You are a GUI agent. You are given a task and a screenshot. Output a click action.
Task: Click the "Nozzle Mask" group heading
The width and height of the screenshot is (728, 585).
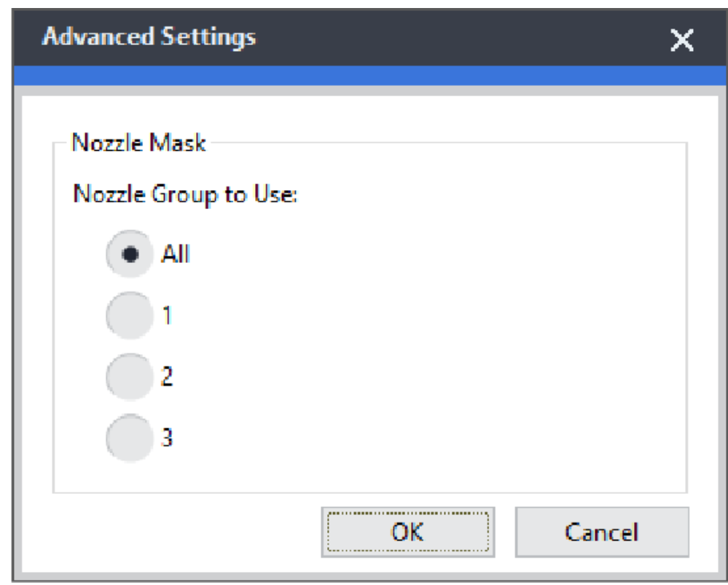[138, 144]
